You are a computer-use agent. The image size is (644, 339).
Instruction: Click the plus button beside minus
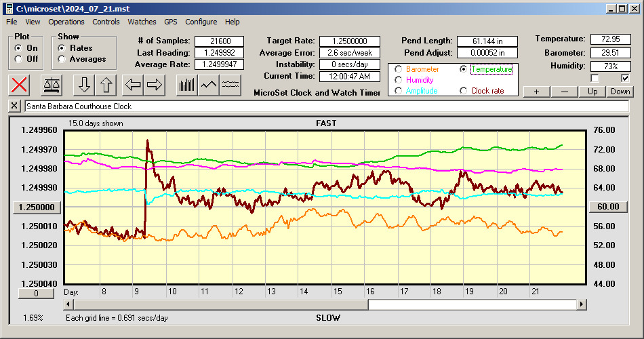point(536,92)
